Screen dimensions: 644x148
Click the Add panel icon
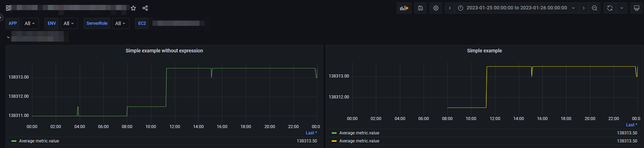click(404, 8)
